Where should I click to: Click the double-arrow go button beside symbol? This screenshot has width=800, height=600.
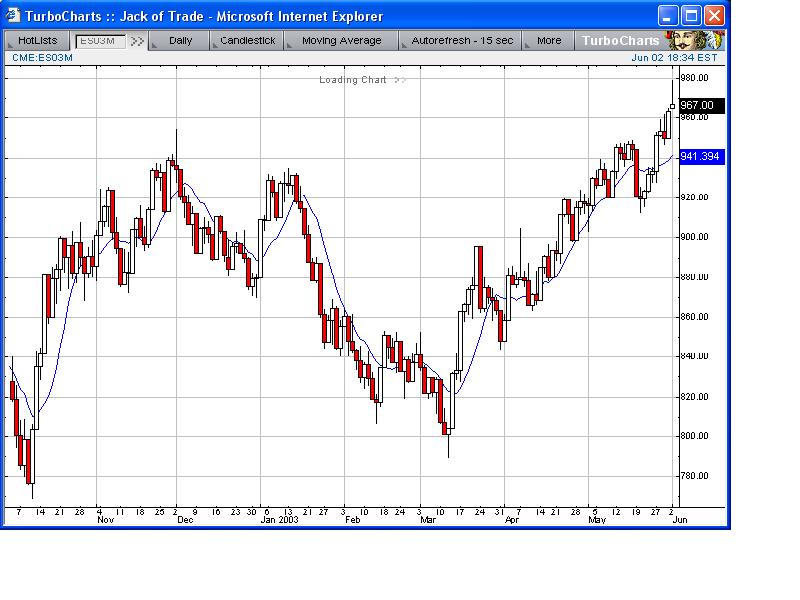[x=137, y=41]
